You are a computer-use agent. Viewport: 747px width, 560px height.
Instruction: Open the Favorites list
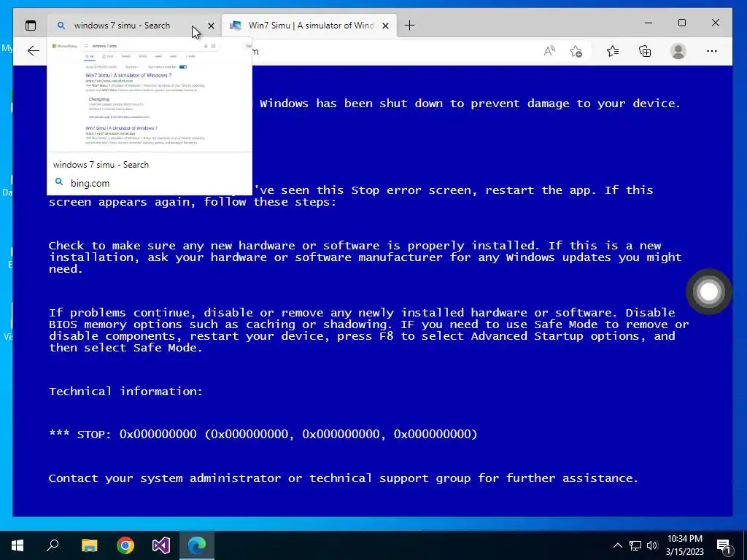[613, 51]
